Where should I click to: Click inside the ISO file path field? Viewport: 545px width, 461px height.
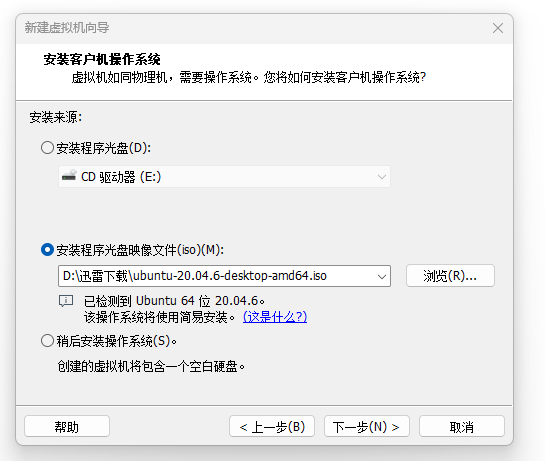(x=216, y=276)
